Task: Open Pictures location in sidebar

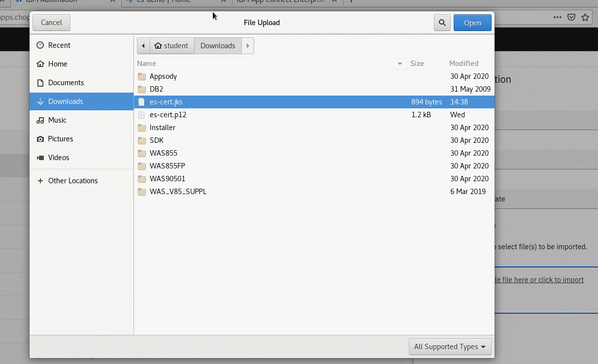Action: (60, 139)
